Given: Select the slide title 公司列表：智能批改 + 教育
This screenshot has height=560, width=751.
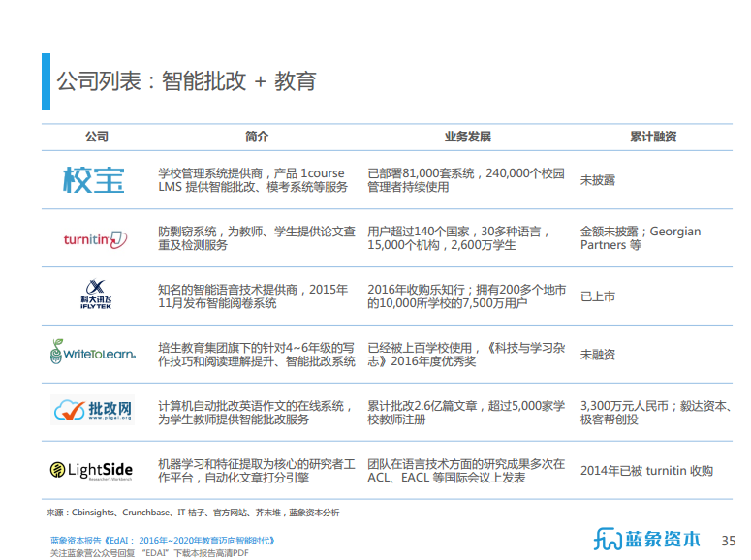Looking at the screenshot, I should pos(186,81).
